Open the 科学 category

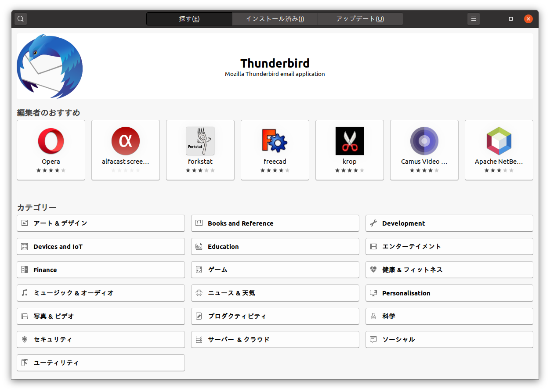tap(449, 316)
